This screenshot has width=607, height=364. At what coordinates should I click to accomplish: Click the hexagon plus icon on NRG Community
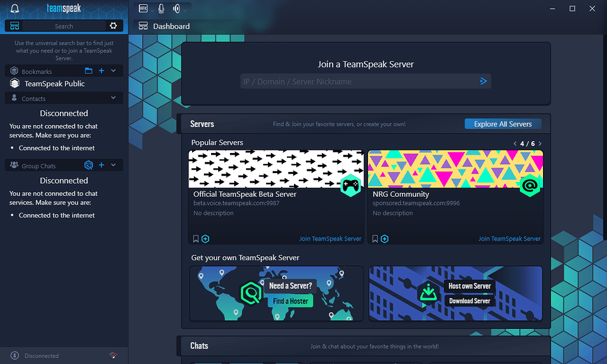click(x=385, y=239)
